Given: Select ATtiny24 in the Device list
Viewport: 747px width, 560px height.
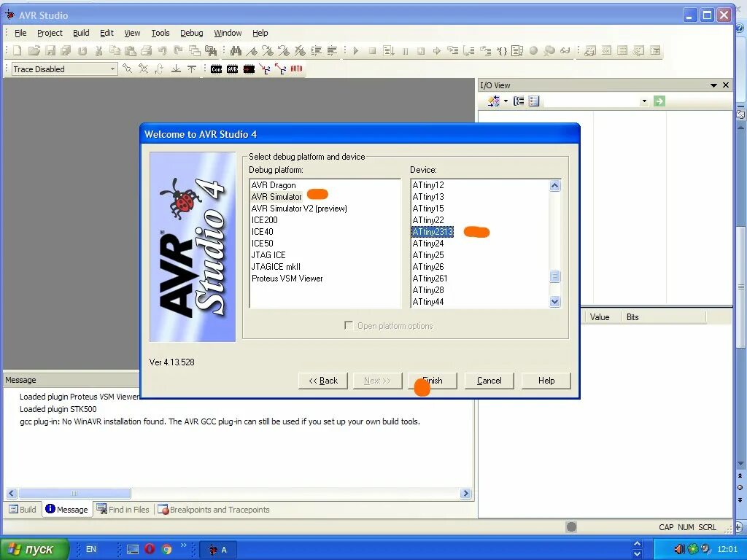Looking at the screenshot, I should tap(427, 244).
